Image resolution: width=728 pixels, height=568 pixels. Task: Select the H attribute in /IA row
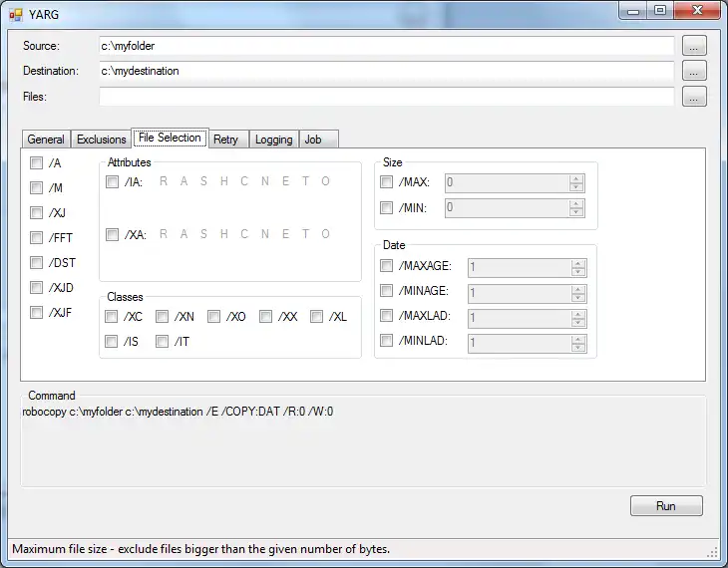(x=224, y=181)
